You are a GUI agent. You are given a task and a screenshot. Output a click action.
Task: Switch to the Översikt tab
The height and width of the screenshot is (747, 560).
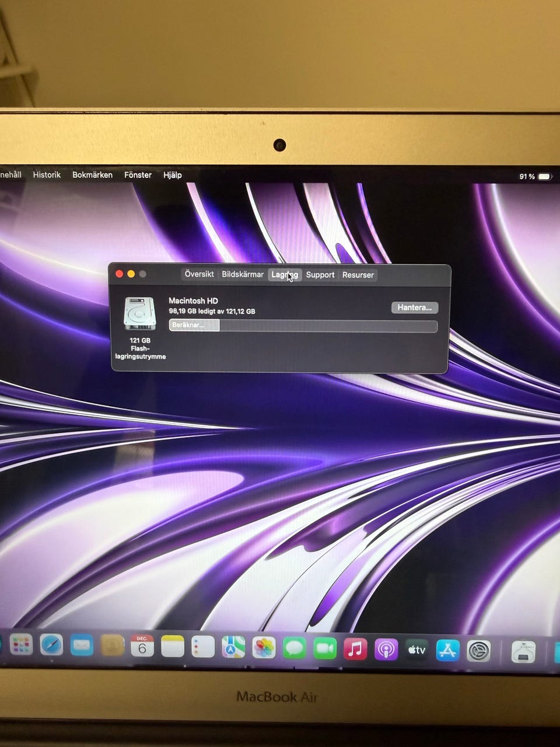tap(199, 274)
